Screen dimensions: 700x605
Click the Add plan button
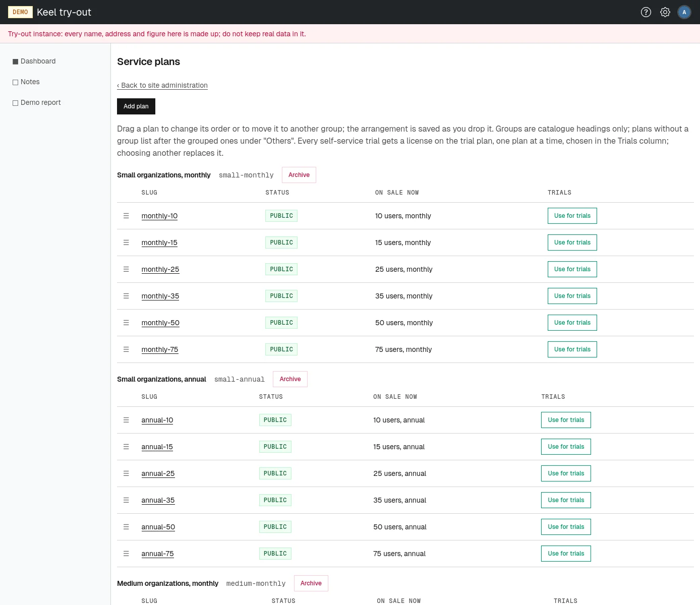[x=136, y=106]
